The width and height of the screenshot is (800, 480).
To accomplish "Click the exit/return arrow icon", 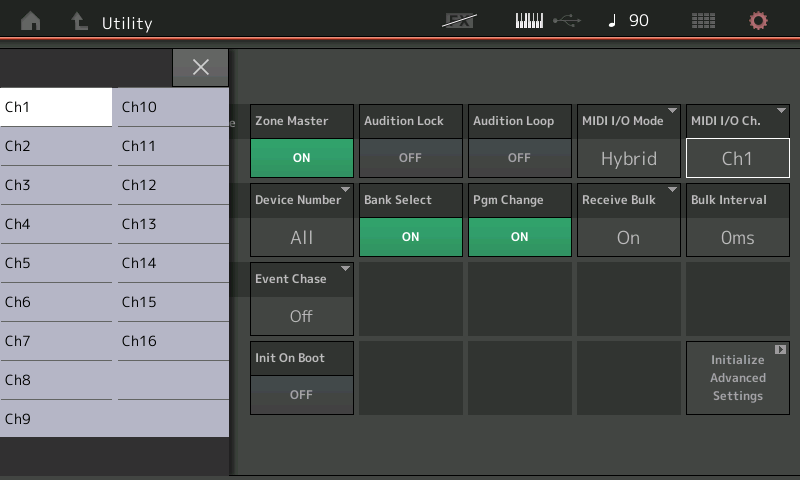I will (80, 21).
